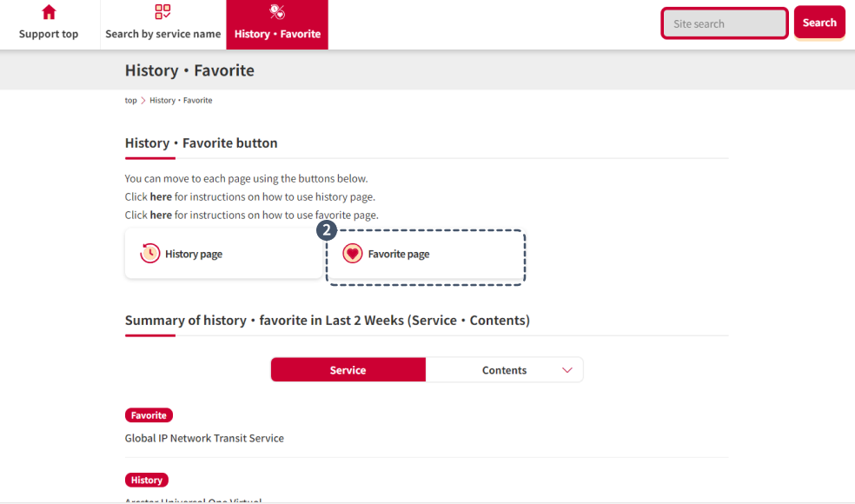Click the number 2 step badge

[x=327, y=231]
